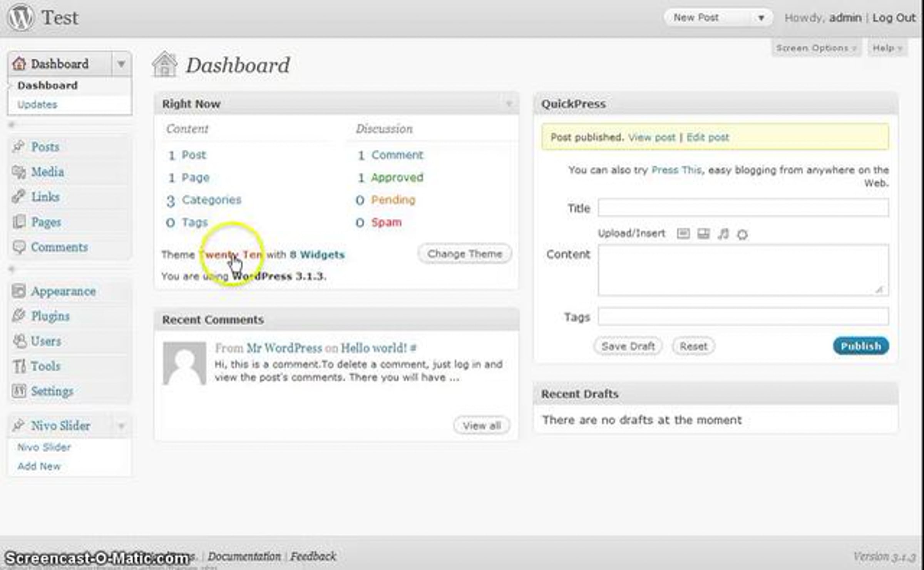Open the Pending comments link
This screenshot has width=924, height=570.
pos(393,200)
